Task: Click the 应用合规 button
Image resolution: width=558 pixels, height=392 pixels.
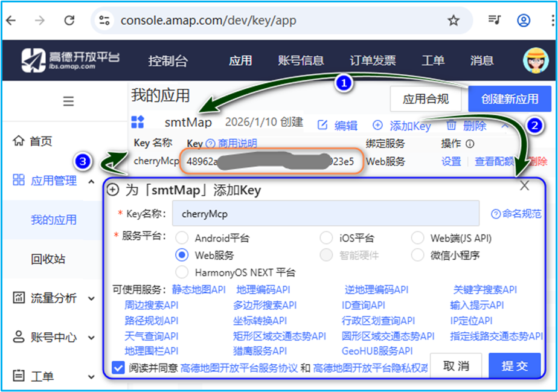Action: tap(426, 98)
